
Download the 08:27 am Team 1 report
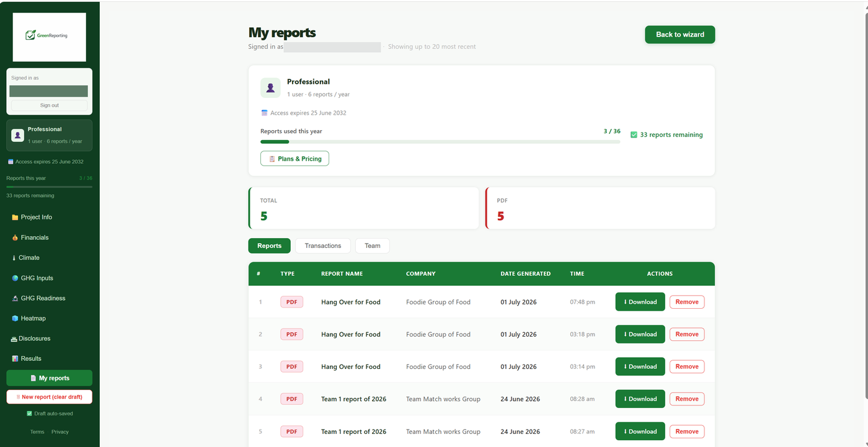[640, 432]
